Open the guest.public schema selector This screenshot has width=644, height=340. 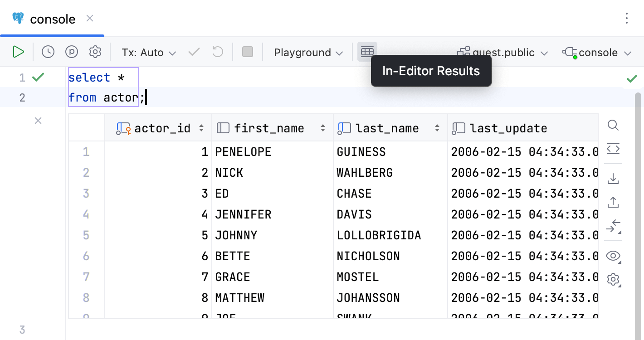pyautogui.click(x=503, y=52)
